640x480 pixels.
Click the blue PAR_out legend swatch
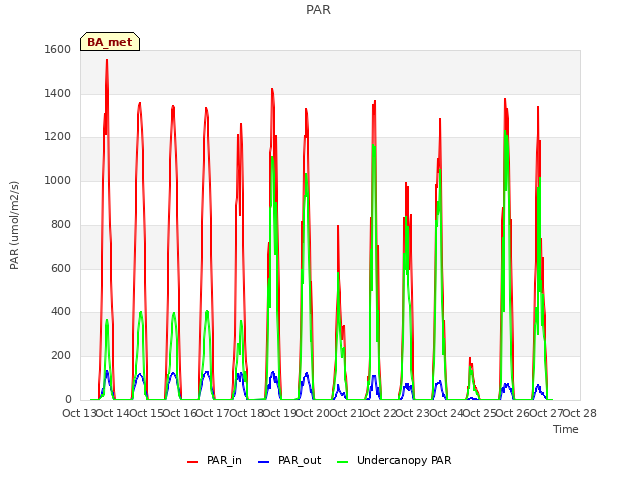(264, 462)
